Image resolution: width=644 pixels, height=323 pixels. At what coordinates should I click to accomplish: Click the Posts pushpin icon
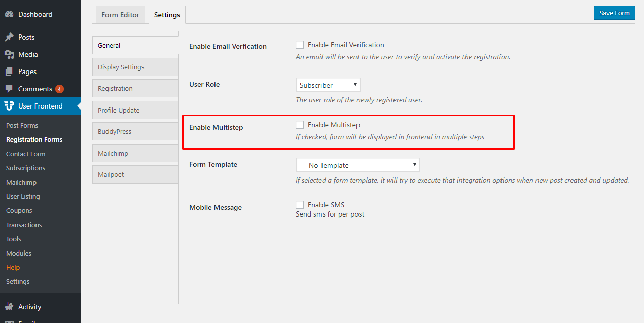tap(9, 37)
